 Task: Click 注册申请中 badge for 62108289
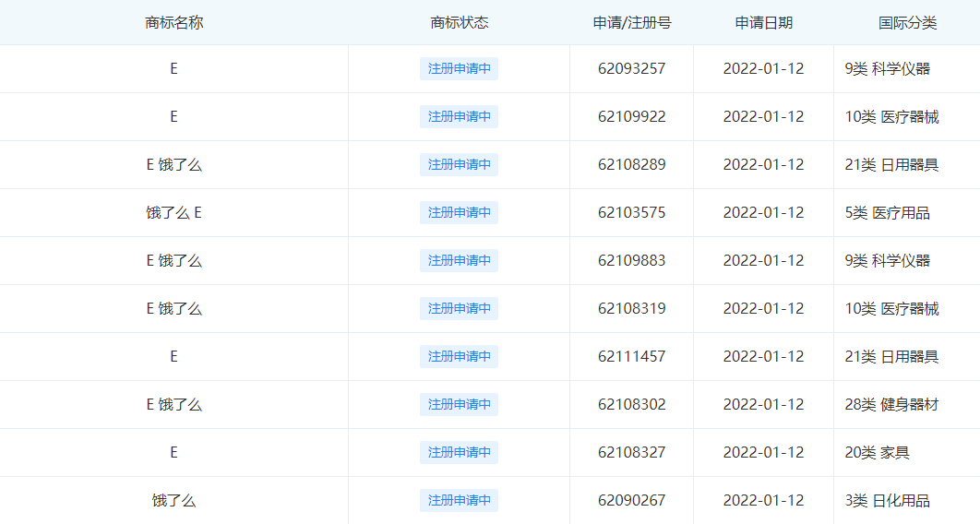(x=459, y=165)
